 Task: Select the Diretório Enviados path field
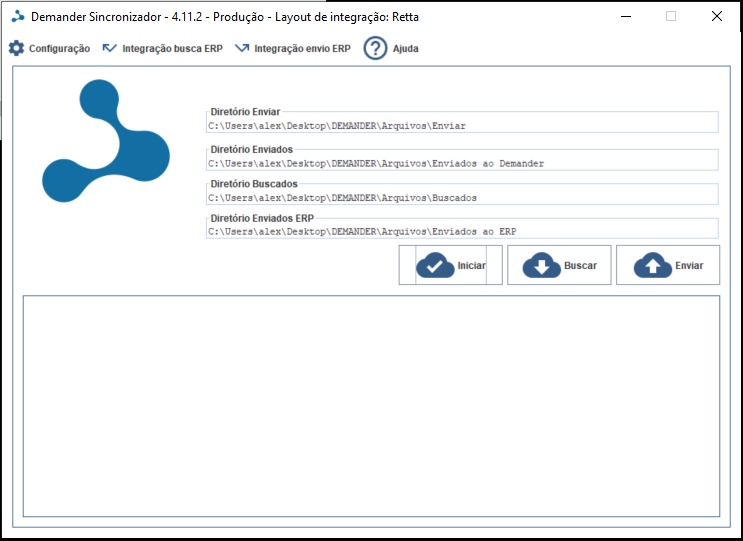coord(462,163)
